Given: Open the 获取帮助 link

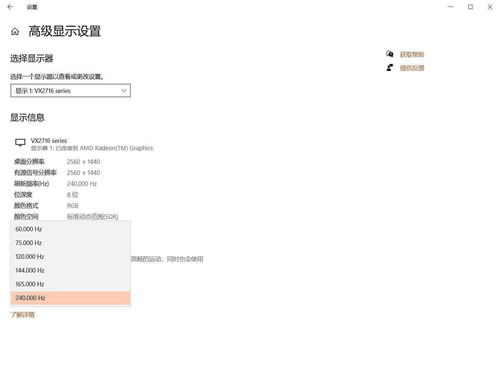Looking at the screenshot, I should pos(412,54).
